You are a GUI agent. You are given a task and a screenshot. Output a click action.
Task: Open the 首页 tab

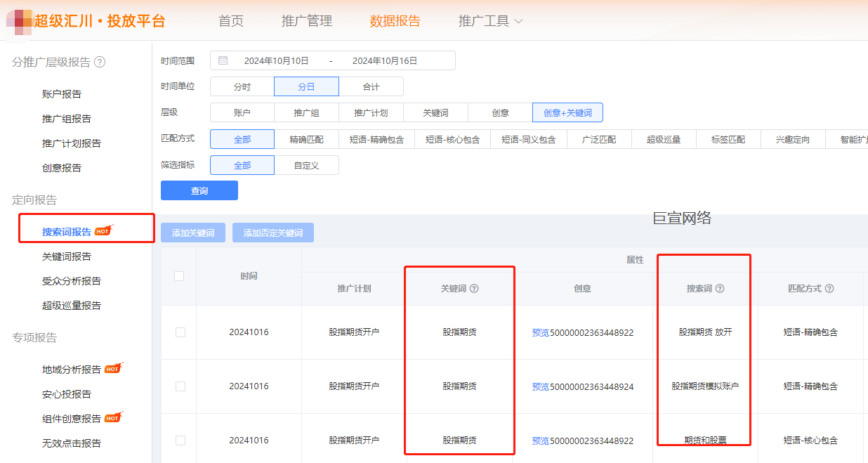[x=231, y=21]
